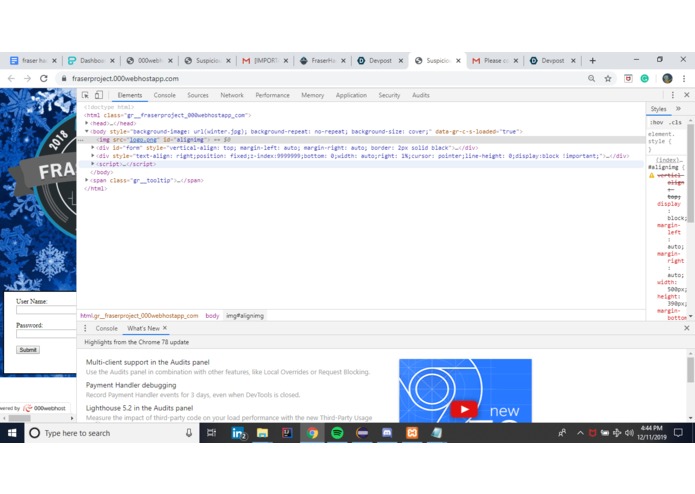695x494 pixels.
Task: Bookmark this page with star icon
Action: coord(608,78)
